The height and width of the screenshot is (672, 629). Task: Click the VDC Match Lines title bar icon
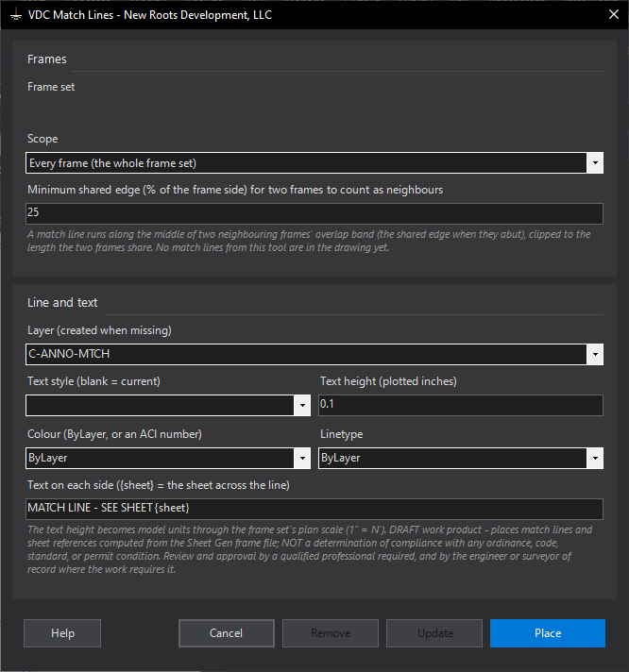(16, 15)
